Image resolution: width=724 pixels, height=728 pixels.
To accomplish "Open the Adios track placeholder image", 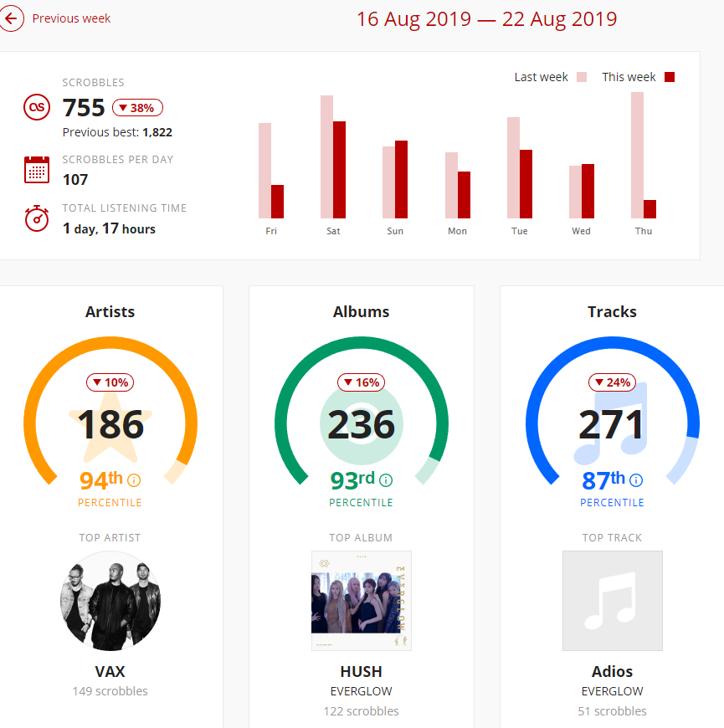I will [612, 601].
